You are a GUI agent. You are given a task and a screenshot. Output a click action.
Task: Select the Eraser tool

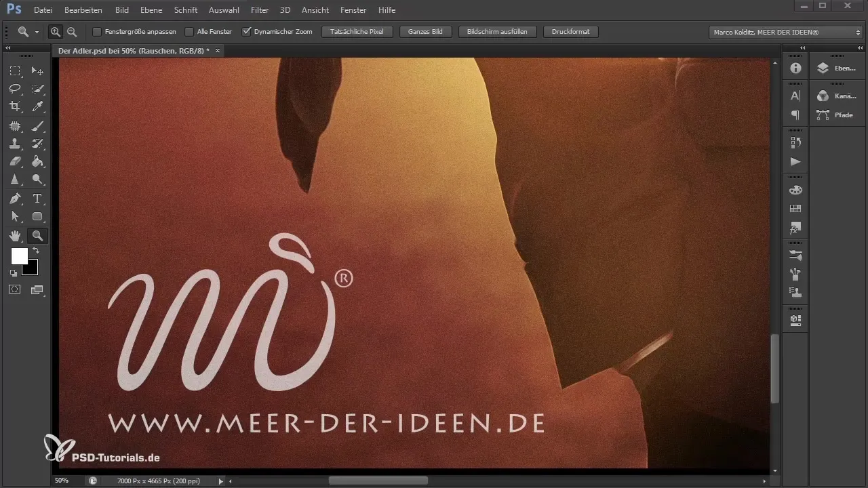[15, 161]
